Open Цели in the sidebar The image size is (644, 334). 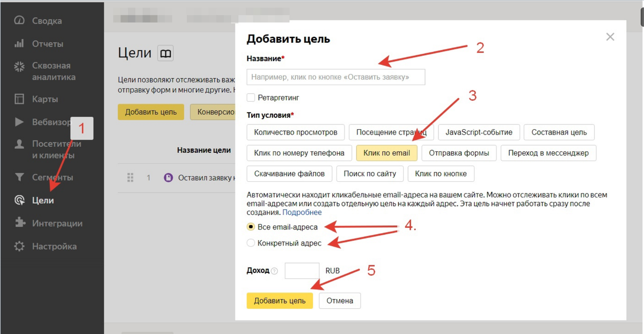click(43, 201)
